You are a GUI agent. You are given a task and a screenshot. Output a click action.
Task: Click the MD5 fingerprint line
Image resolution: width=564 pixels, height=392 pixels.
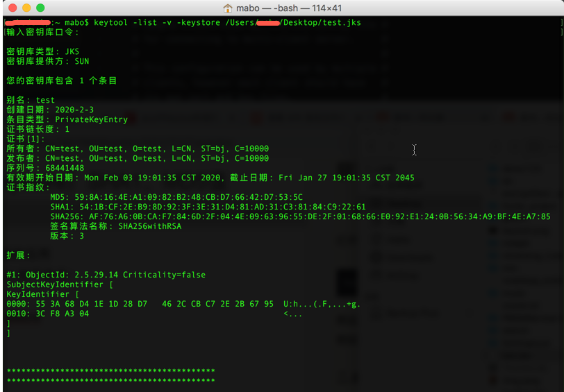click(176, 197)
